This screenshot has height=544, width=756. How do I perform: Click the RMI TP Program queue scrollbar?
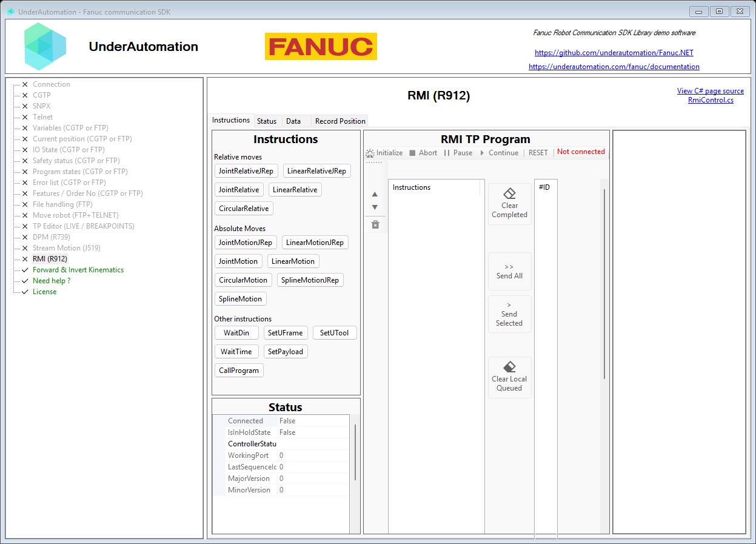point(604,284)
